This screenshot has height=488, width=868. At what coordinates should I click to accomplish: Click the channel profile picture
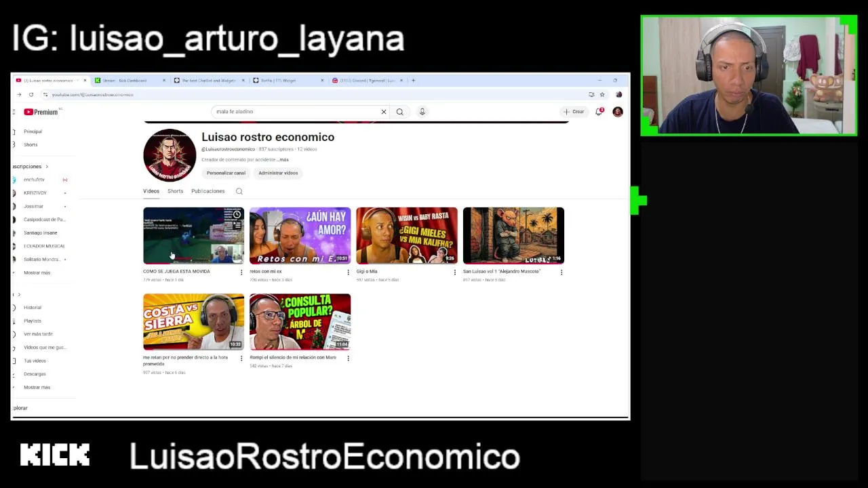tap(170, 155)
